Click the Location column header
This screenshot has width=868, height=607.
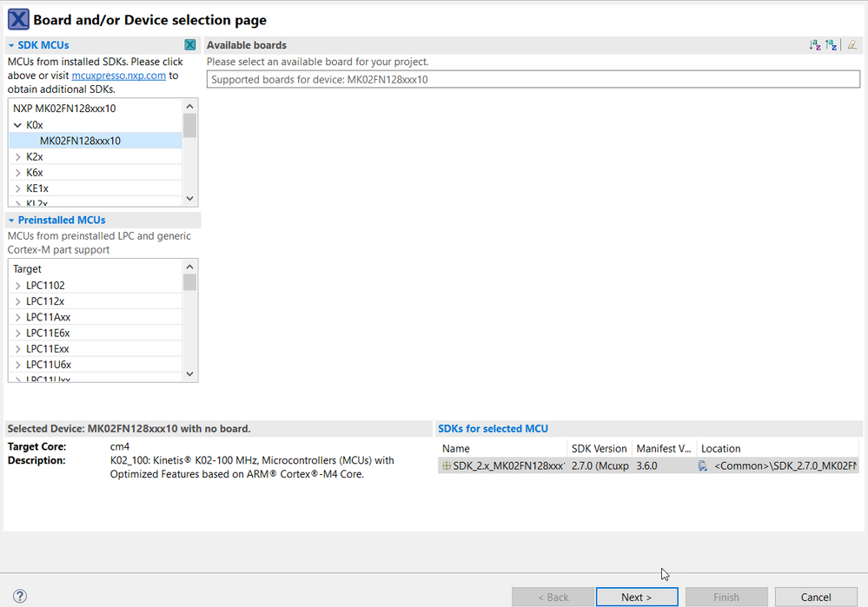778,449
